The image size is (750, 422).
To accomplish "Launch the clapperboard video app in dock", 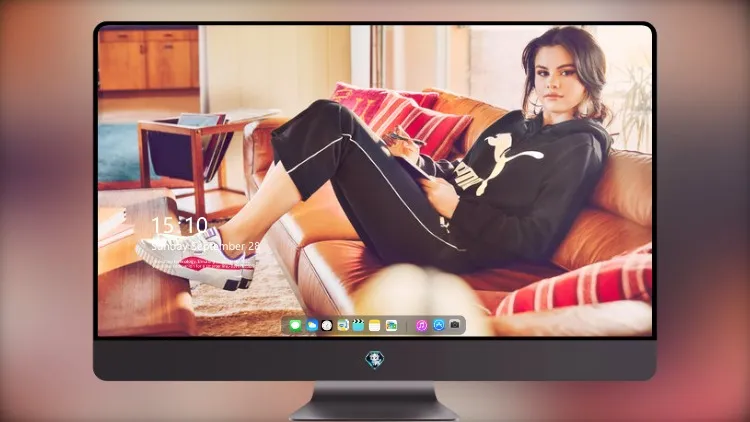I will tap(358, 325).
